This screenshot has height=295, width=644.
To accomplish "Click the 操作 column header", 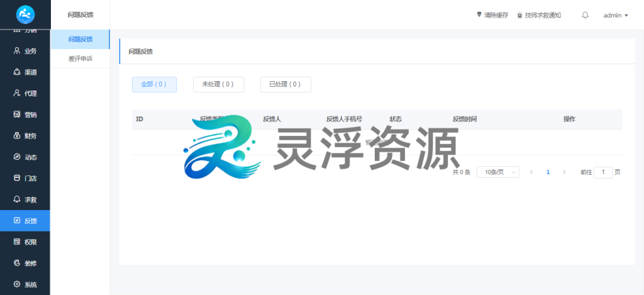I will [x=569, y=119].
